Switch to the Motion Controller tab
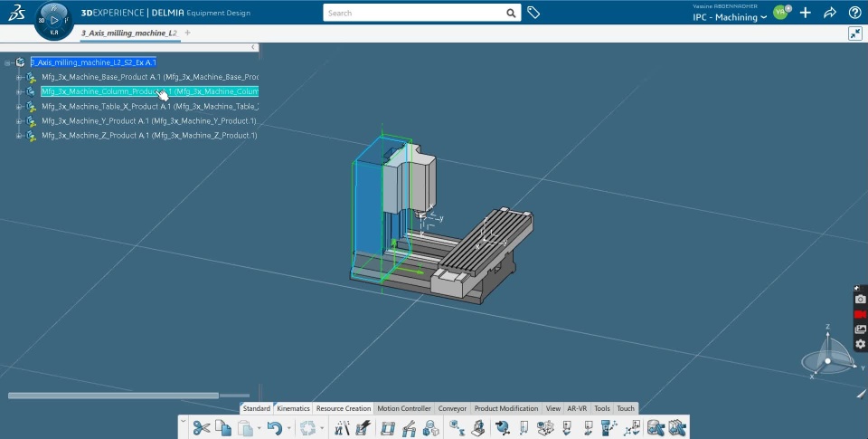This screenshot has width=868, height=439. pos(403,408)
